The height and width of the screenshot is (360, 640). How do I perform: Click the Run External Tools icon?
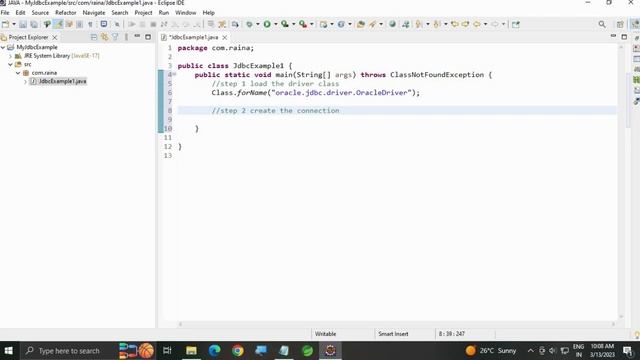click(x=303, y=24)
